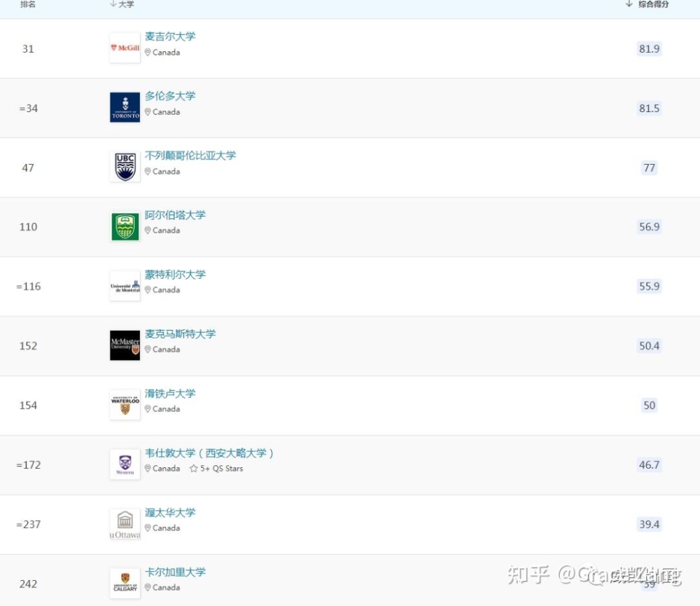Select rank =34 in the ranking column
The image size is (700, 606).
click(29, 108)
